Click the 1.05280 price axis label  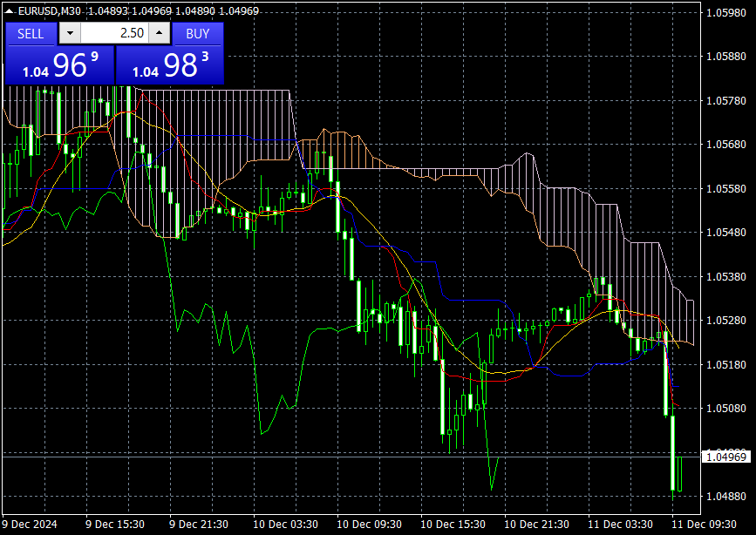tap(726, 321)
